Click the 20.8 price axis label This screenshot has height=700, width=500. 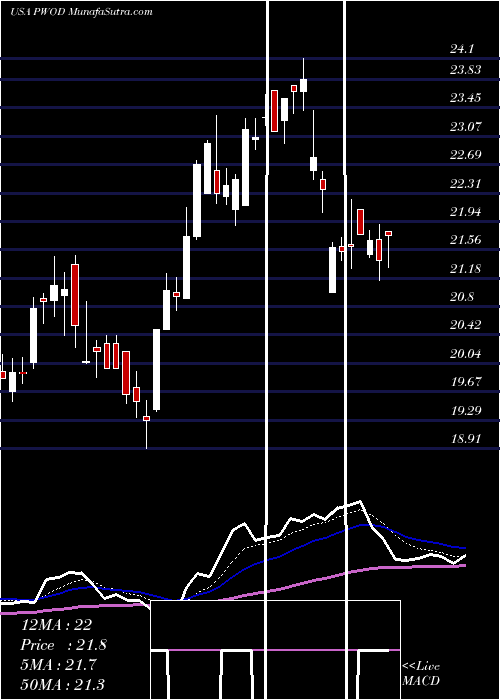[462, 297]
